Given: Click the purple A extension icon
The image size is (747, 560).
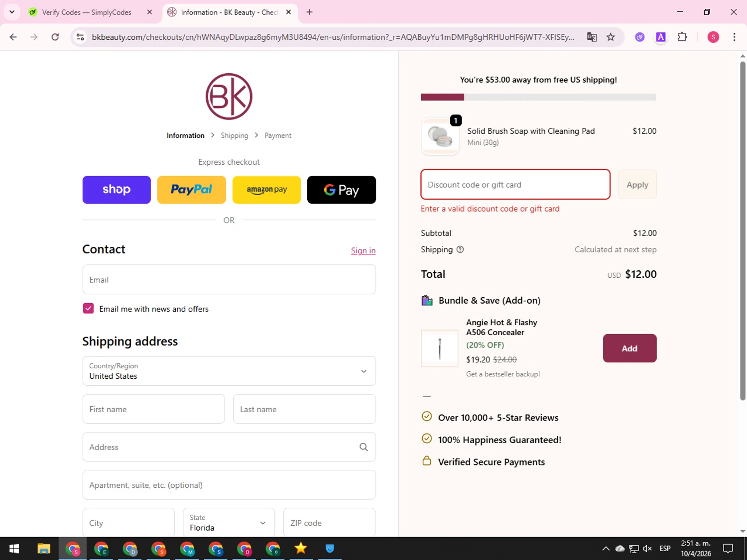Looking at the screenshot, I should pos(661,37).
